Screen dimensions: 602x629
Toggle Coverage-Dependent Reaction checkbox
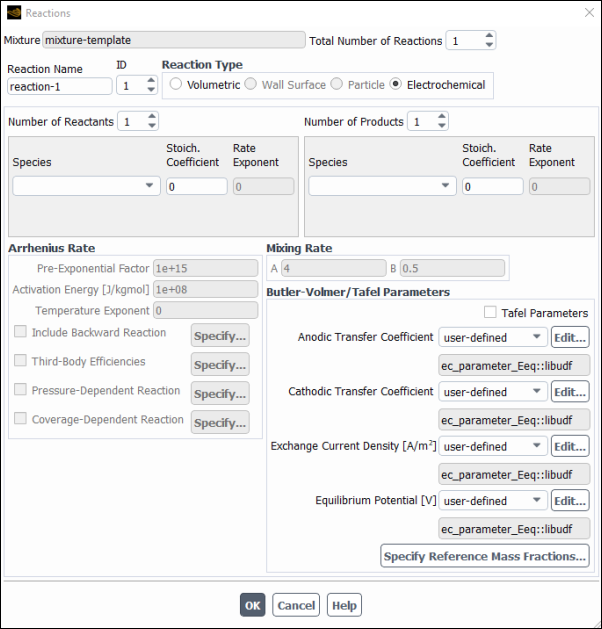20,418
